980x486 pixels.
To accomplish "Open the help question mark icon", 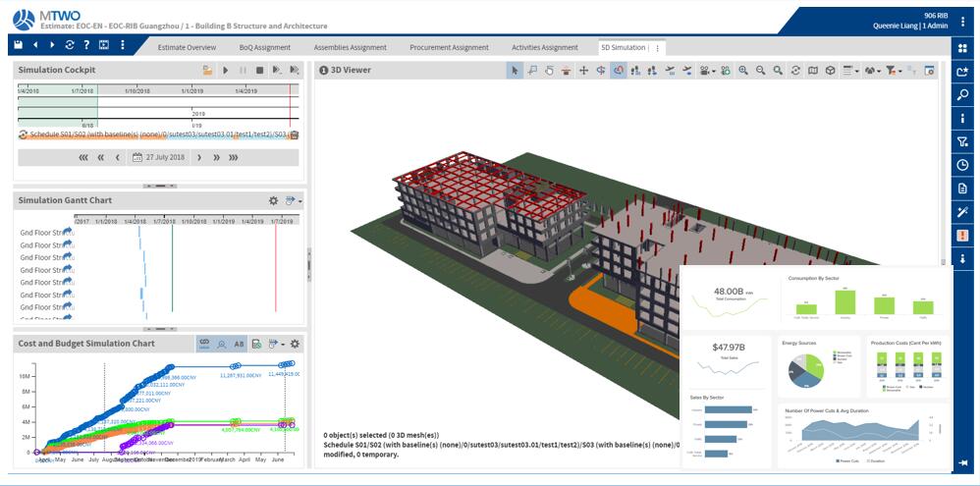I will (86, 45).
